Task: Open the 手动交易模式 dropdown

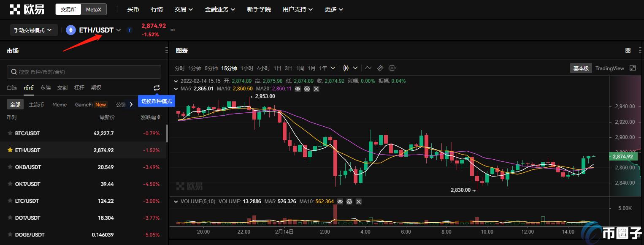Action: [x=33, y=30]
